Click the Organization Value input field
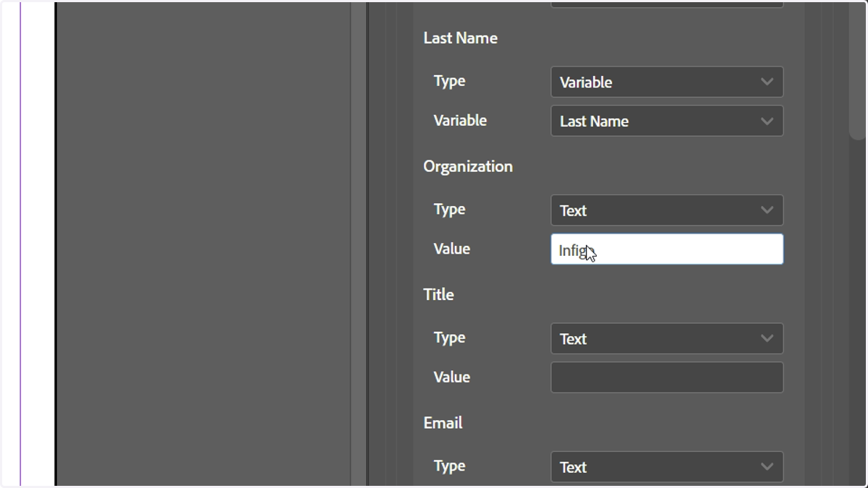The height and width of the screenshot is (488, 868). pyautogui.click(x=667, y=249)
